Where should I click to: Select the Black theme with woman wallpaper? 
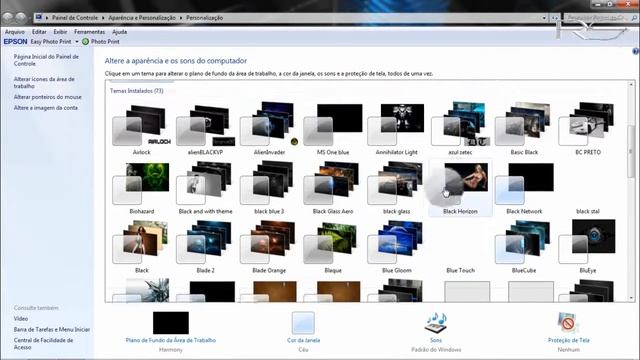click(x=142, y=247)
